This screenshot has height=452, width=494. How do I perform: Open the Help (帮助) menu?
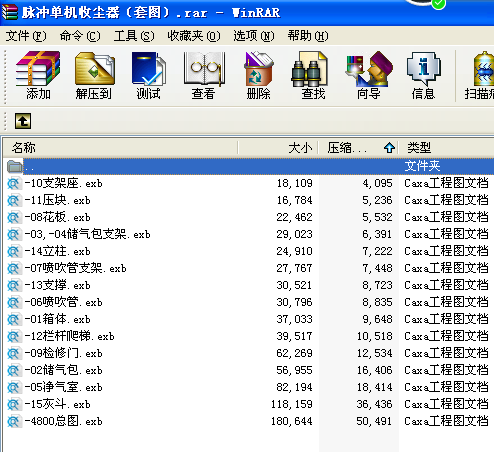[x=308, y=36]
